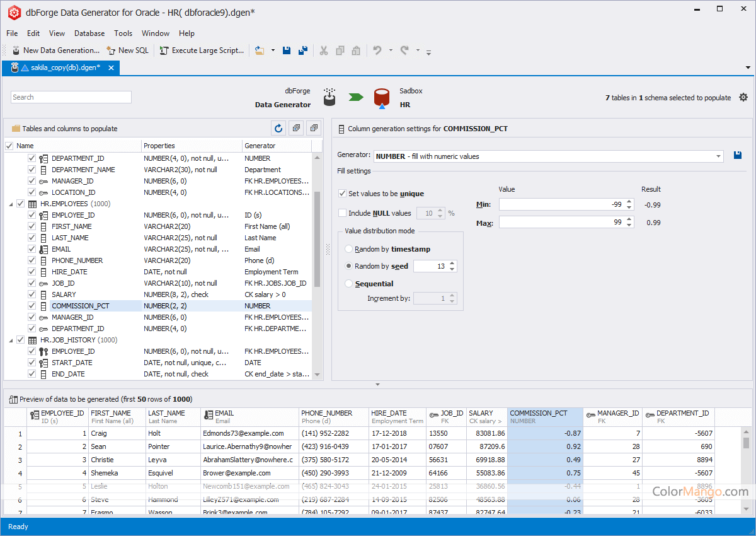Click the Redo arrow icon
Image resolution: width=756 pixels, height=536 pixels.
click(404, 50)
